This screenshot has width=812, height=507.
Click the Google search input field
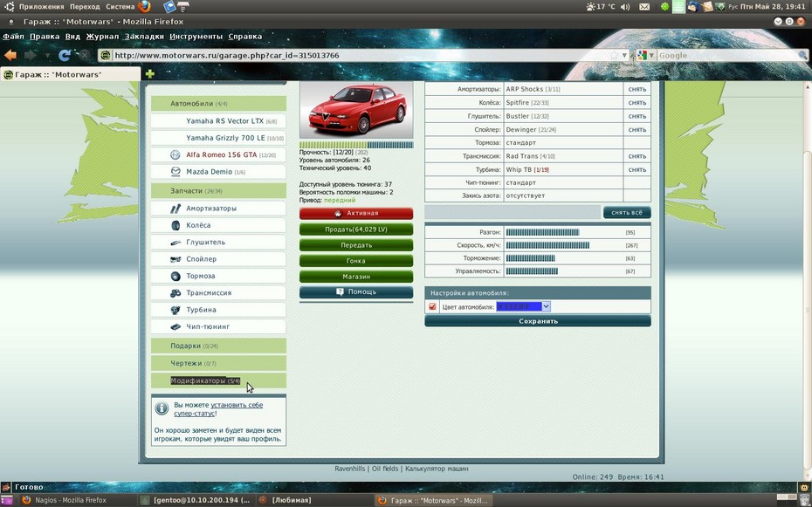[x=727, y=55]
